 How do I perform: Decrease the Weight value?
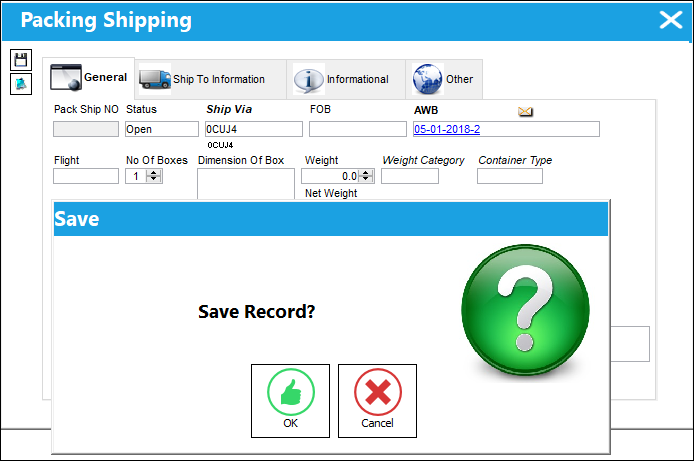(x=366, y=179)
